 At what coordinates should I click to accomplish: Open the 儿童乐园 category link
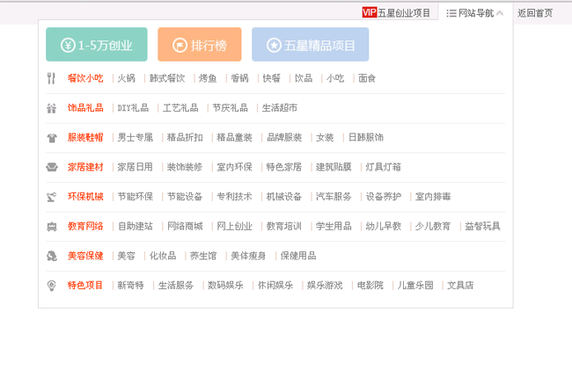[415, 286]
